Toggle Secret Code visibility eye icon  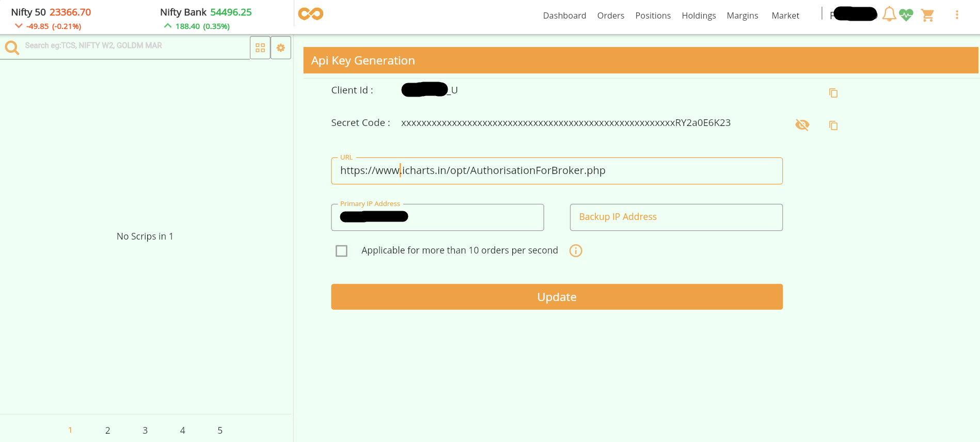(x=802, y=125)
